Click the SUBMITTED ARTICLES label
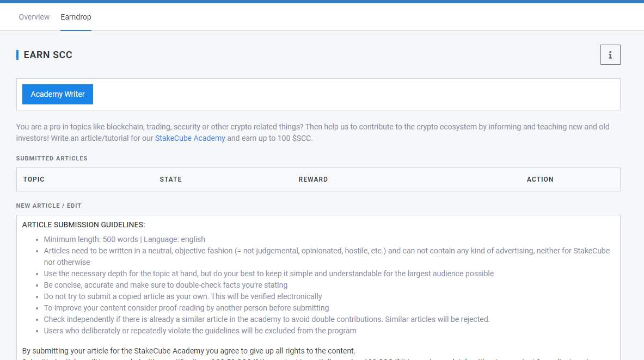644x360 pixels. tap(52, 158)
